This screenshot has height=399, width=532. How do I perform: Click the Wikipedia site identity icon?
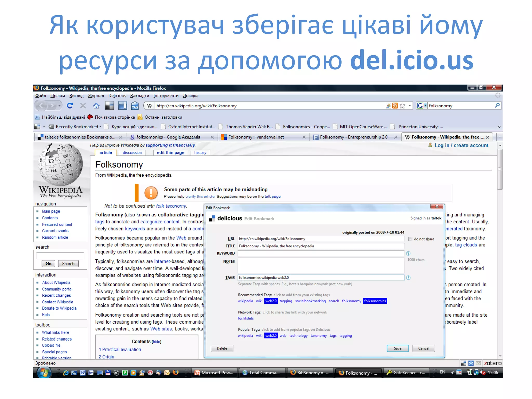(149, 105)
